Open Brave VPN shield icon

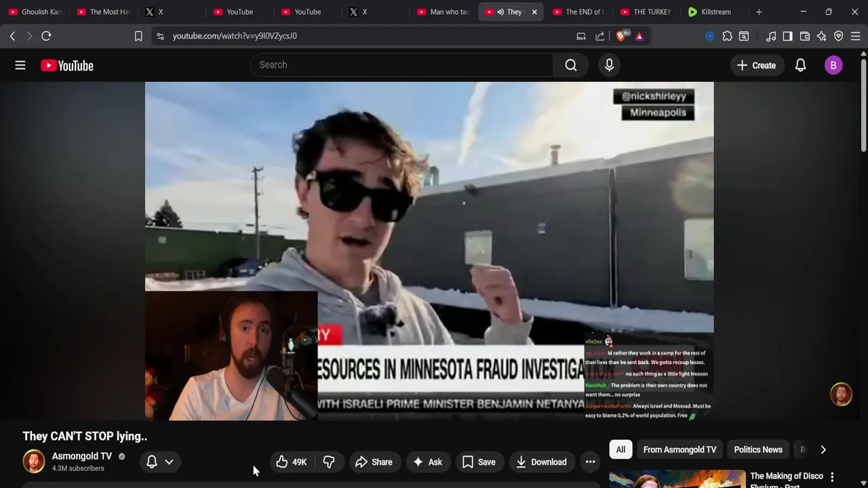pos(838,36)
